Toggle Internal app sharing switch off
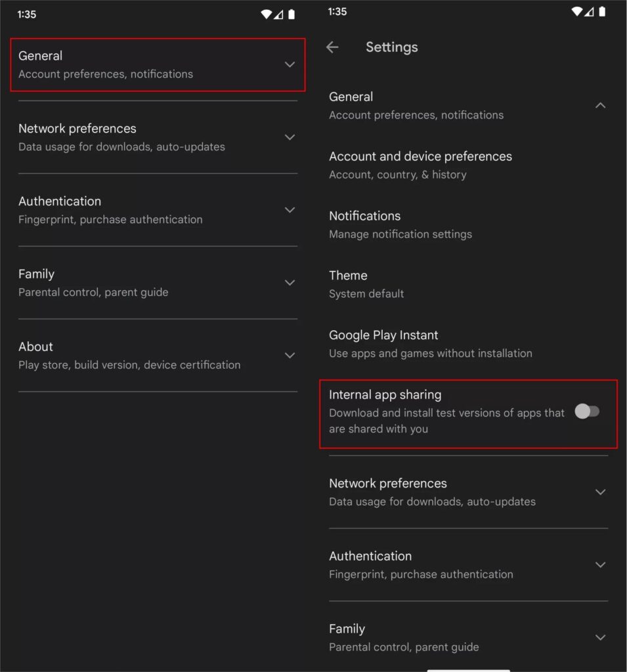Viewport: 627px width, 672px height. (x=587, y=411)
